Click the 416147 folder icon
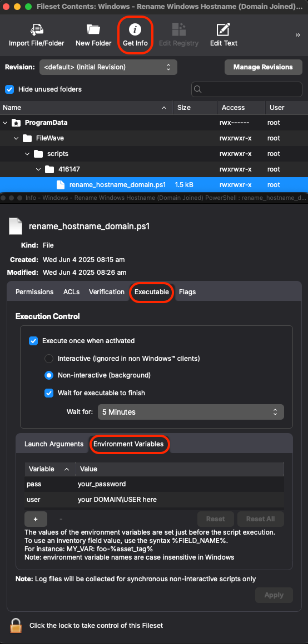The height and width of the screenshot is (644, 308). coord(49,169)
